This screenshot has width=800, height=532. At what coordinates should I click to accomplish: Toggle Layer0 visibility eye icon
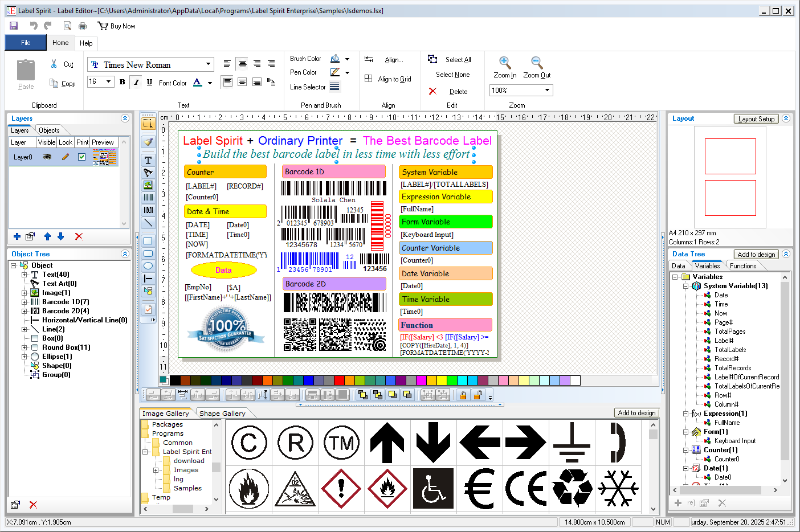pyautogui.click(x=47, y=157)
